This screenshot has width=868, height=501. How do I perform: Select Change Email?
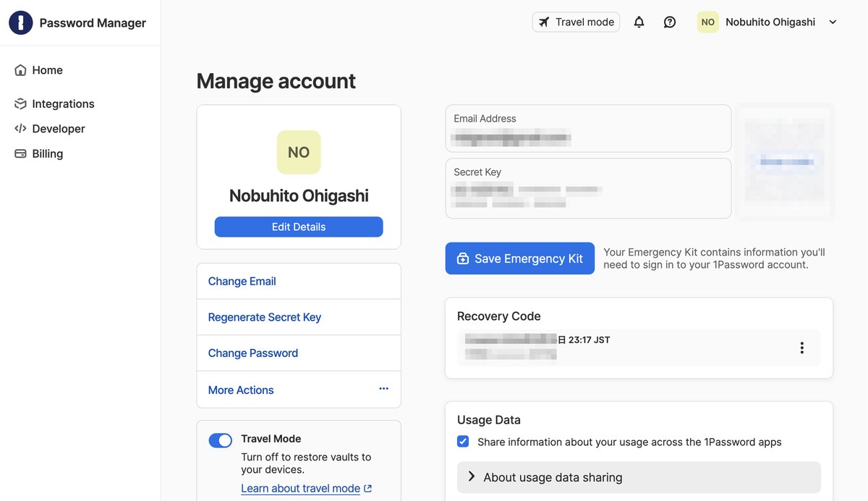click(299, 281)
